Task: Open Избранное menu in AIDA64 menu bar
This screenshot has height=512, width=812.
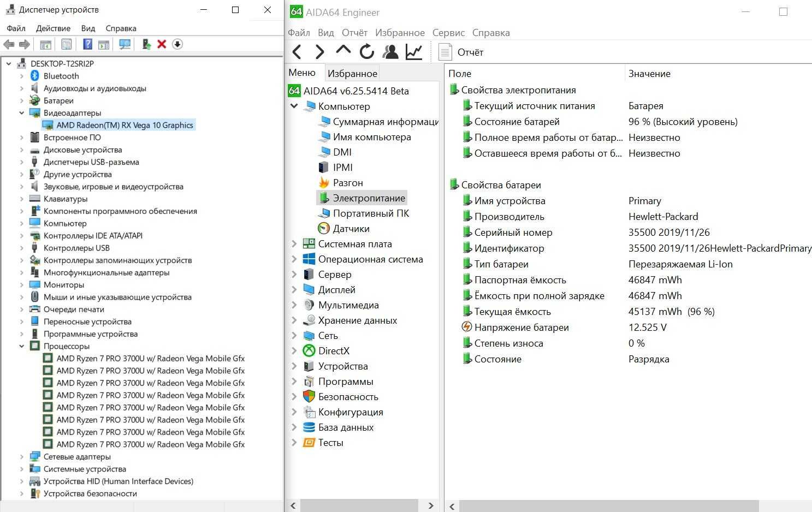Action: point(400,33)
